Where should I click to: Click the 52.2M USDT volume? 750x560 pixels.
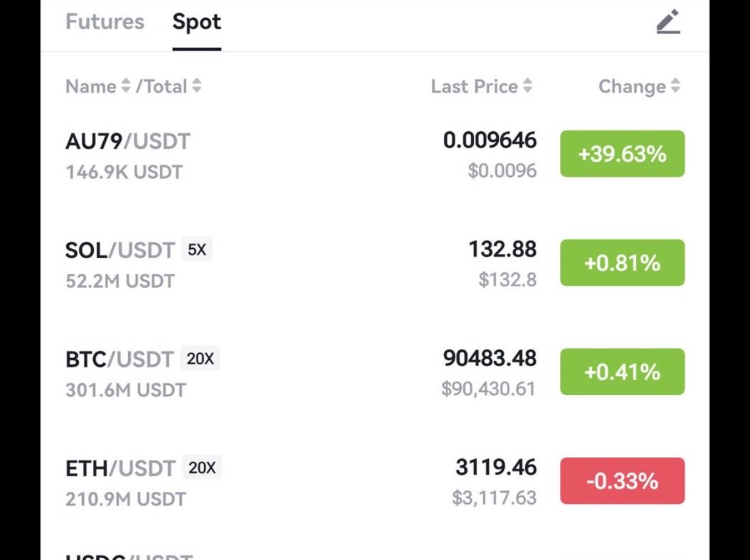click(120, 281)
